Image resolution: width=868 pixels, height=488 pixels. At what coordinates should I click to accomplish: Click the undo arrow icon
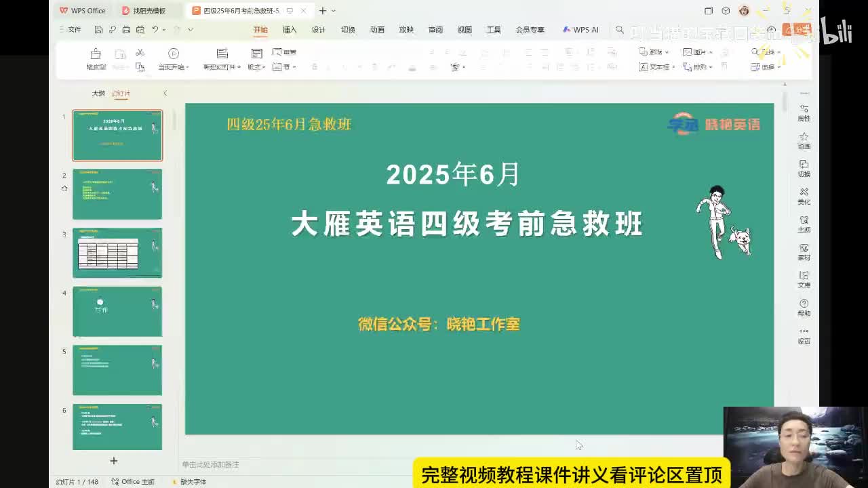click(155, 30)
